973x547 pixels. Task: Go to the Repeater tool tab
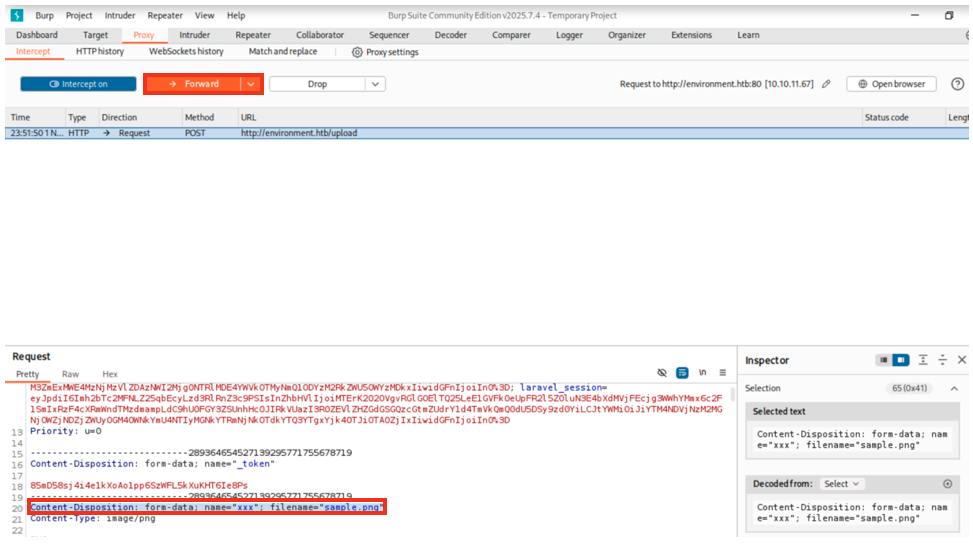point(253,35)
